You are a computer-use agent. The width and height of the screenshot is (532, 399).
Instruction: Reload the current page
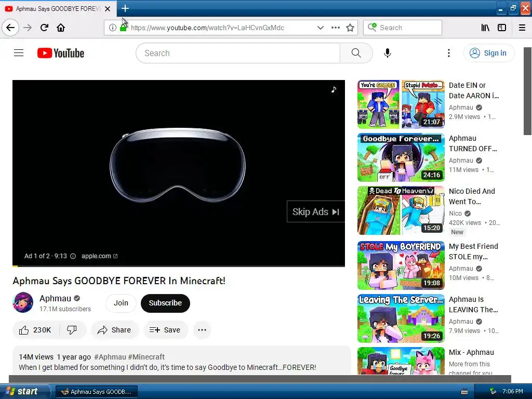pyautogui.click(x=44, y=28)
